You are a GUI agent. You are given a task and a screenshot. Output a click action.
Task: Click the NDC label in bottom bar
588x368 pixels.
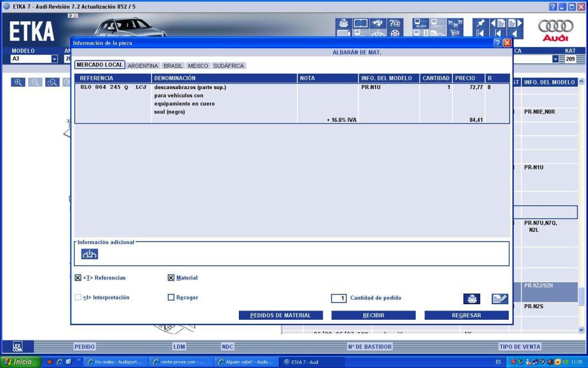tap(227, 347)
